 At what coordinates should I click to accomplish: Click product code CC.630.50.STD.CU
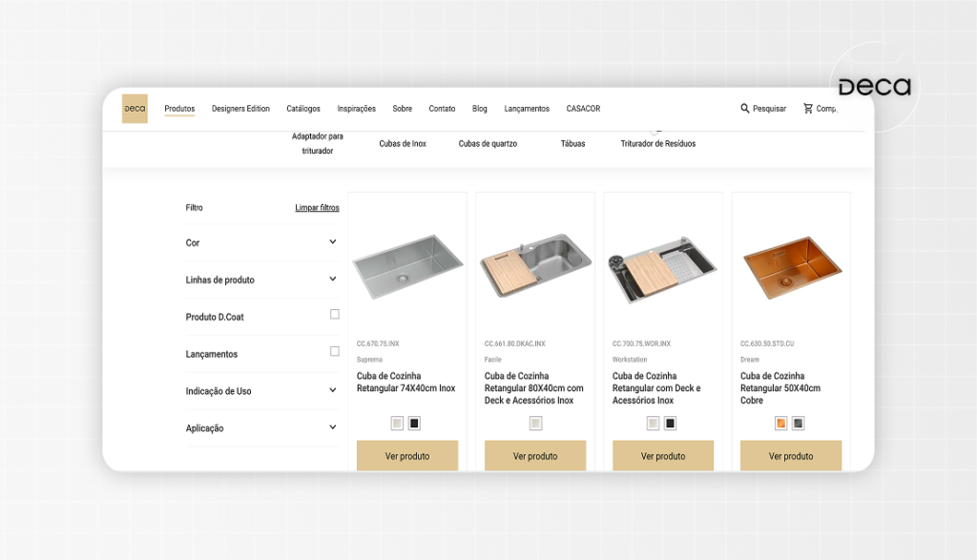pos(768,343)
